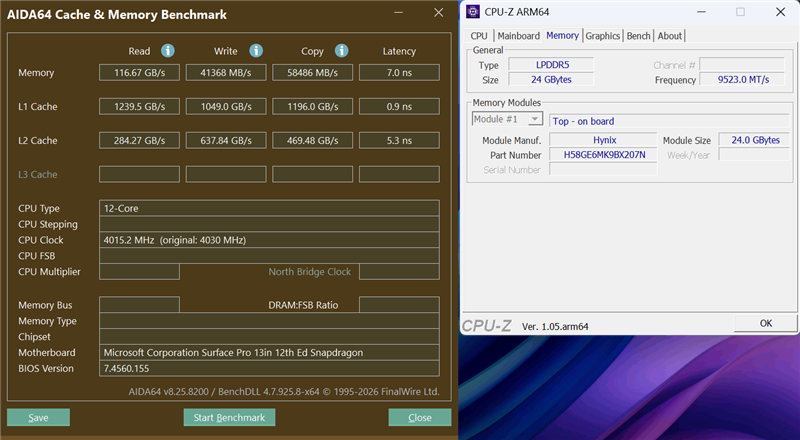Open the Bench tab in CPU-Z
The height and width of the screenshot is (440, 800).
[x=638, y=36]
